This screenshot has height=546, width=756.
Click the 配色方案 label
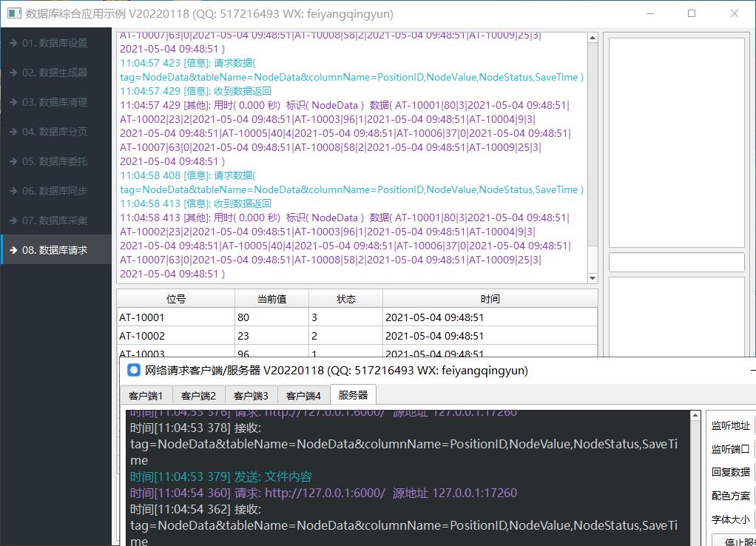pos(730,496)
